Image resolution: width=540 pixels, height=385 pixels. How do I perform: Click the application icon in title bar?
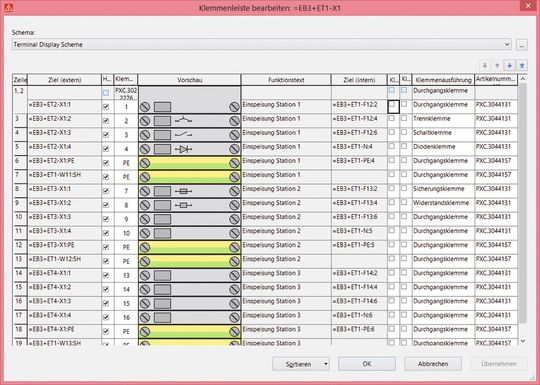8,7
